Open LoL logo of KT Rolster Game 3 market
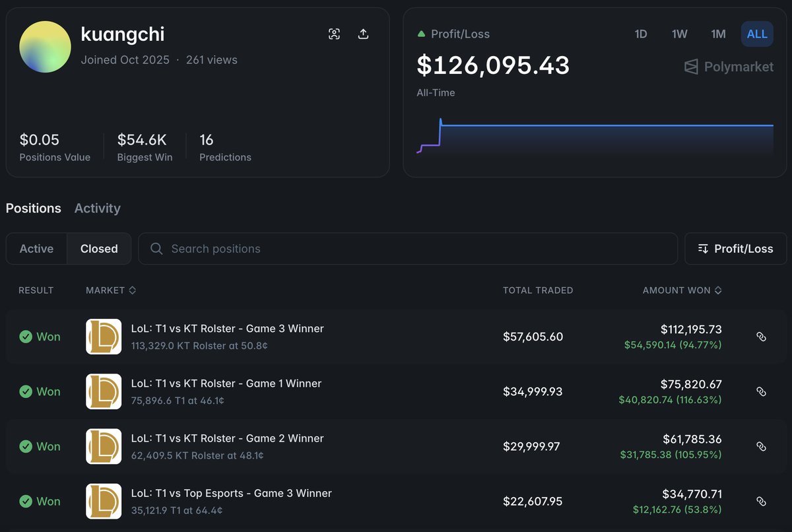Viewport: 792px width, 532px height. (104, 337)
